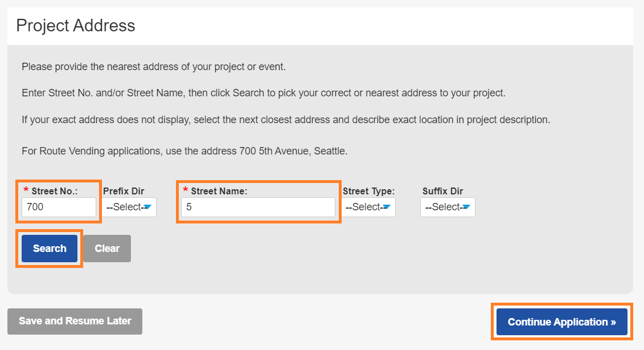Click the "Please provide the nearest address" text
The width and height of the screenshot is (644, 350).
[x=154, y=67]
